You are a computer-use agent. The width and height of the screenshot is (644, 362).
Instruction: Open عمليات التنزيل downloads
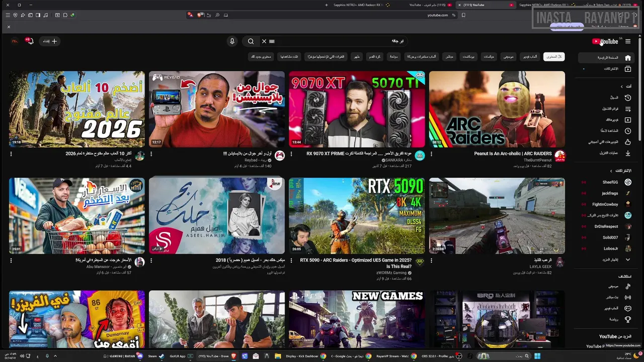(x=606, y=153)
